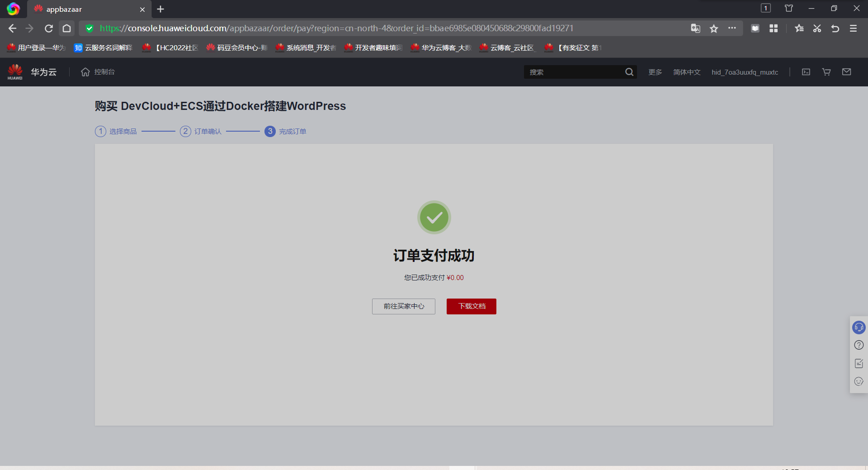Open the help question mark icon
The image size is (868, 470).
tap(859, 345)
